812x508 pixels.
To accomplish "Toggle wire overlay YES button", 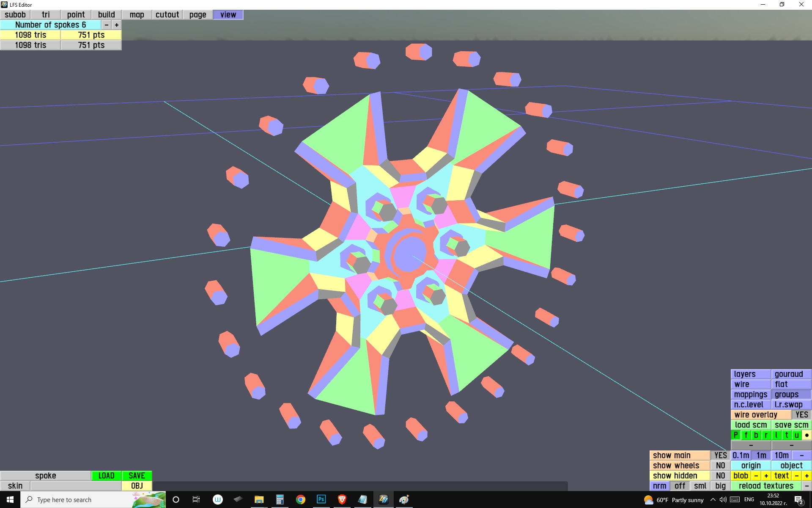I will click(801, 415).
